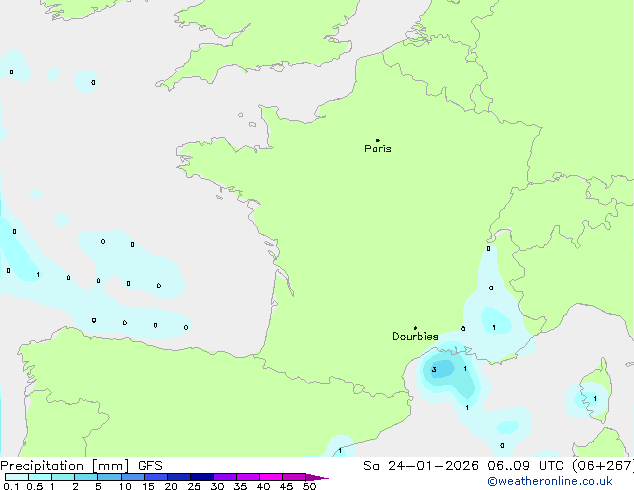Pick the 5 to 10 mm legend swatch
This screenshot has width=634, height=490.
click(x=109, y=477)
